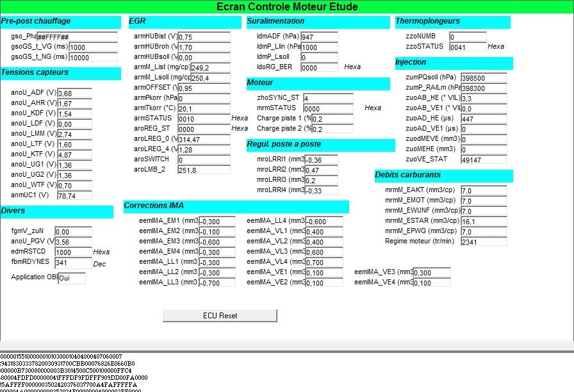Click the armSTATUS hexa field

204,118
